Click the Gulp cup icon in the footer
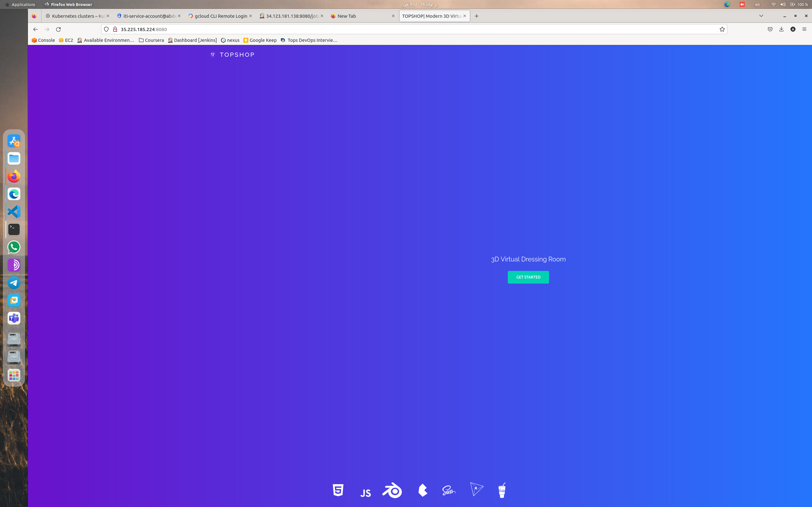 (x=501, y=490)
